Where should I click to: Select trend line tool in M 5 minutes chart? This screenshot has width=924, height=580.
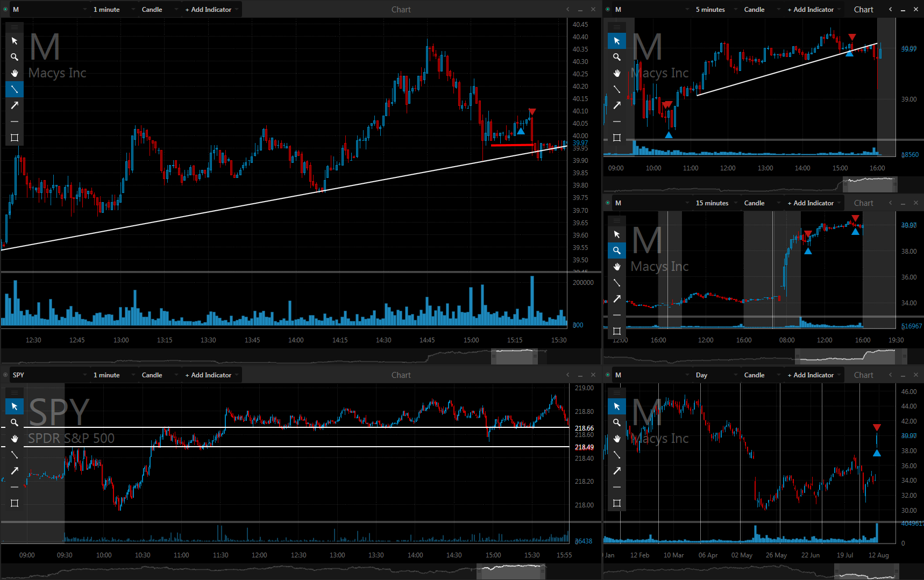click(617, 89)
